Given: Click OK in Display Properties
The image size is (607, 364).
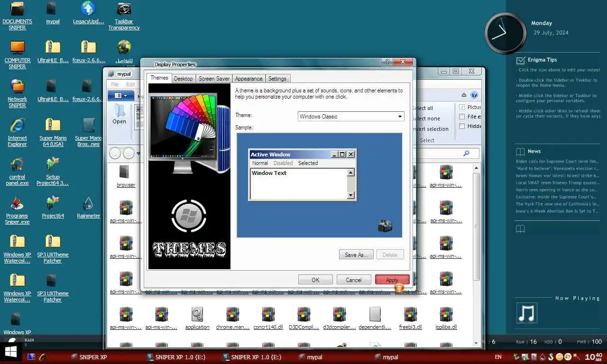Looking at the screenshot, I should [x=315, y=280].
